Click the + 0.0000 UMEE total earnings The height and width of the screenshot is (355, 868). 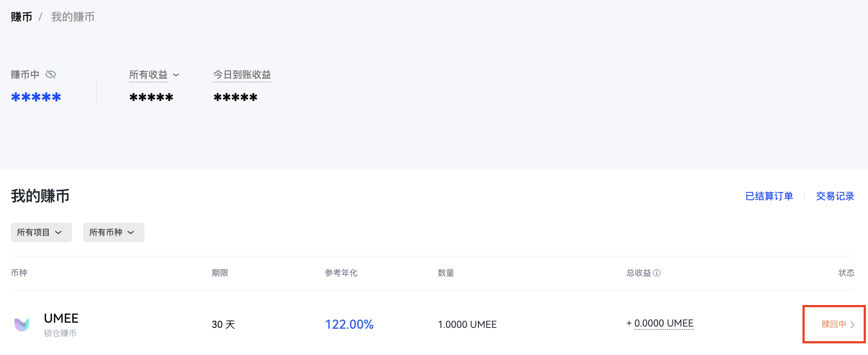(x=660, y=324)
